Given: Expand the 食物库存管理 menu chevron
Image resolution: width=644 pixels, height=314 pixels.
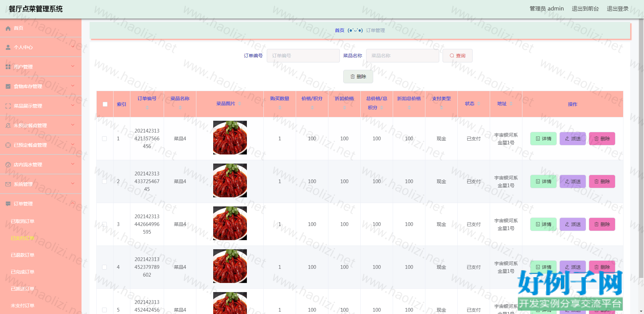Looking at the screenshot, I should point(73,86).
